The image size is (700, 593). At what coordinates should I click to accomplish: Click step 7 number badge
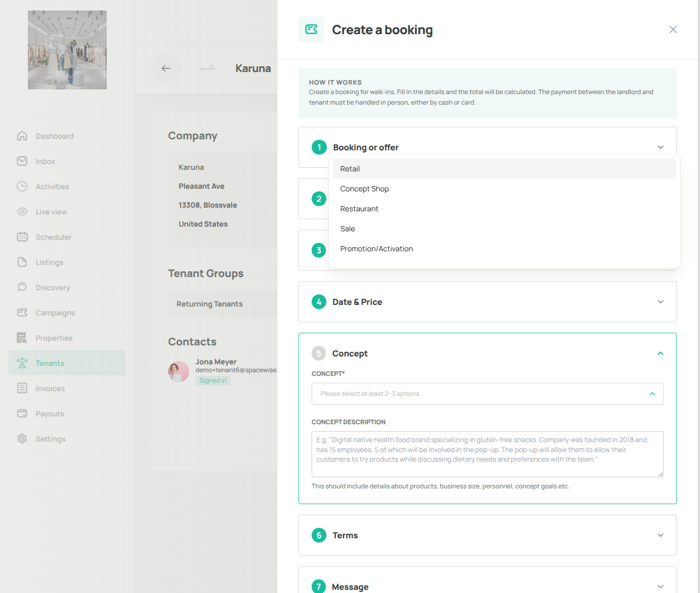coord(319,587)
